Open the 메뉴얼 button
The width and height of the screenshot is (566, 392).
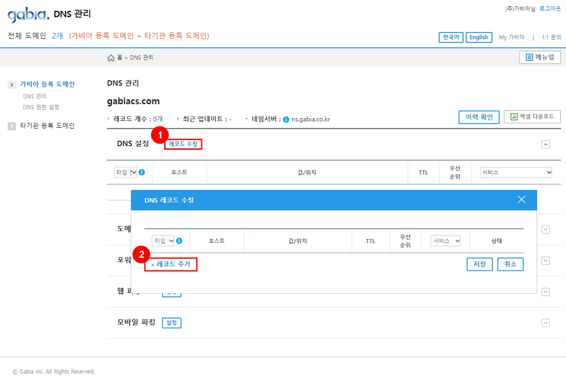pos(540,57)
